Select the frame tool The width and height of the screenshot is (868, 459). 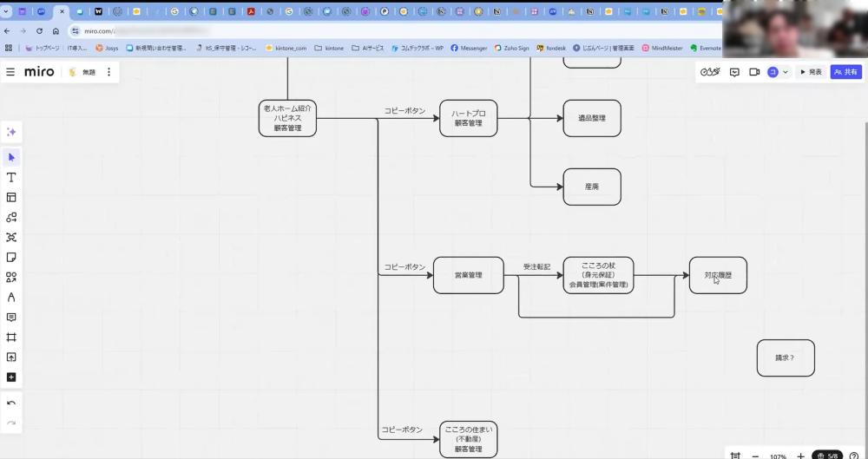(11, 338)
